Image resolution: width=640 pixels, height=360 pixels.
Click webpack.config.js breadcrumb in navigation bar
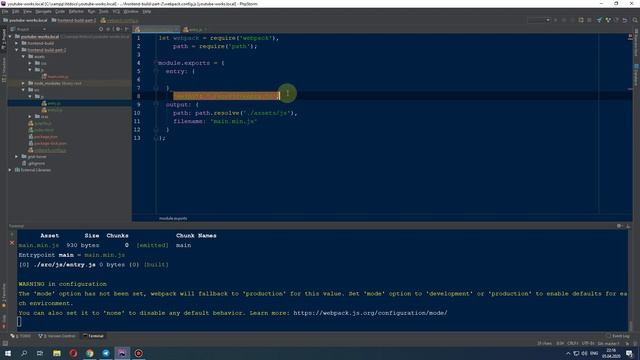pyautogui.click(x=120, y=20)
